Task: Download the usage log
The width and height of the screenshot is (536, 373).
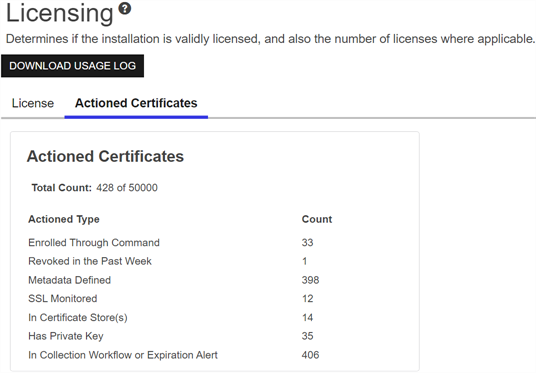Action: coord(72,66)
